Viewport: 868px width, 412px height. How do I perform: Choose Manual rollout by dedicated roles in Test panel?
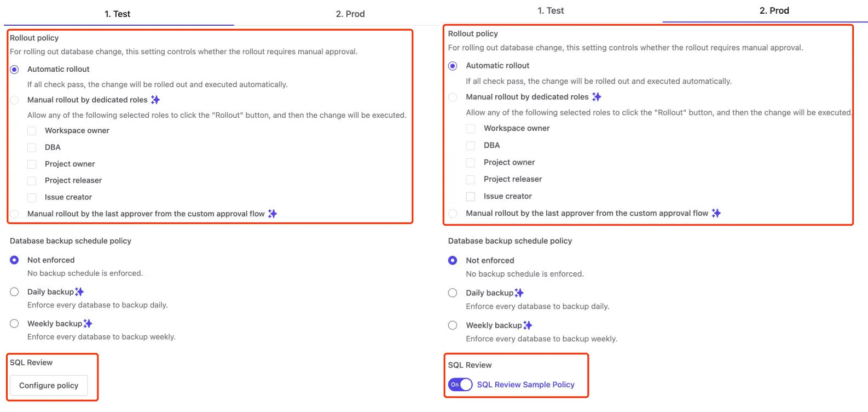(x=14, y=100)
